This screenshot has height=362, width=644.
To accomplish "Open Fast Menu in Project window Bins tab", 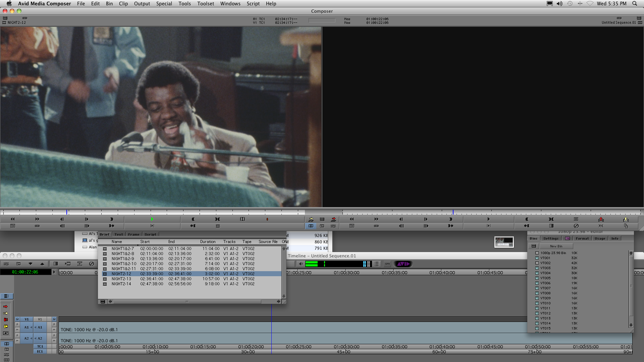I will tap(534, 246).
